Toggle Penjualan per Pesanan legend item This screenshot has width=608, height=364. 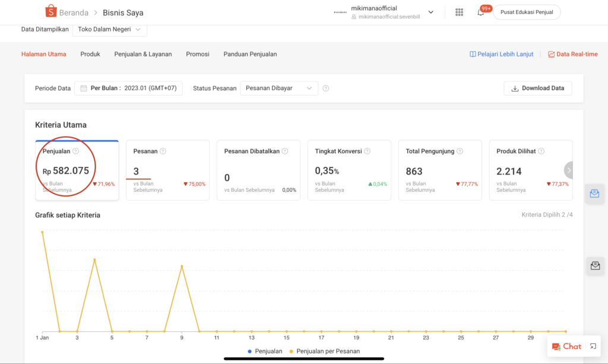point(324,351)
